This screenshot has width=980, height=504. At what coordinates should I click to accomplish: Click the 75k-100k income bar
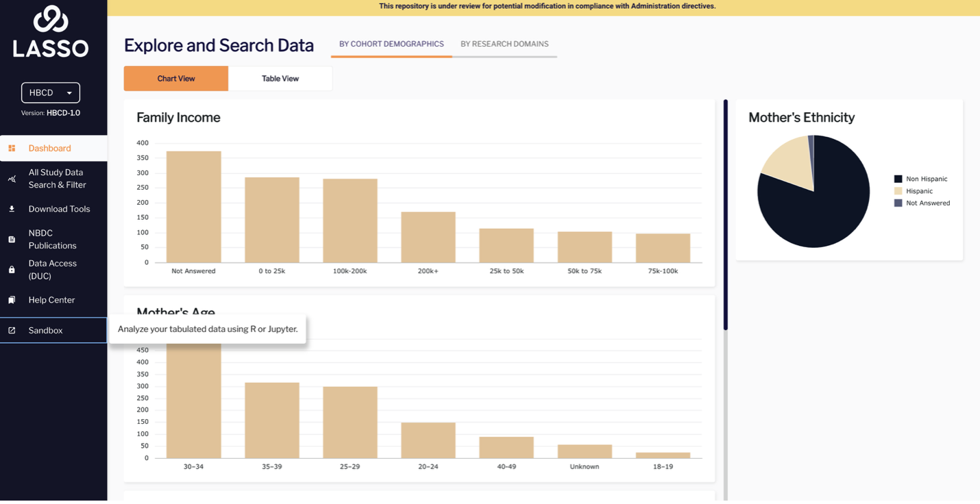point(663,248)
